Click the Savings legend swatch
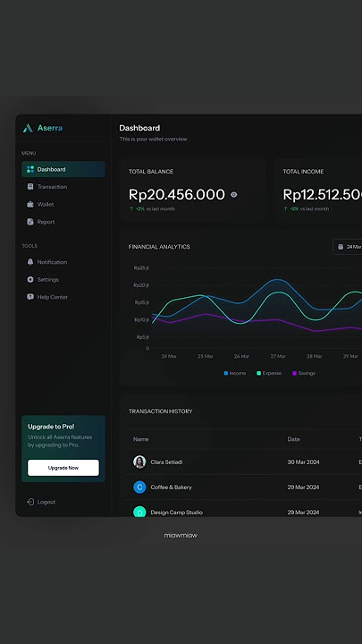The width and height of the screenshot is (362, 644). tap(294, 373)
